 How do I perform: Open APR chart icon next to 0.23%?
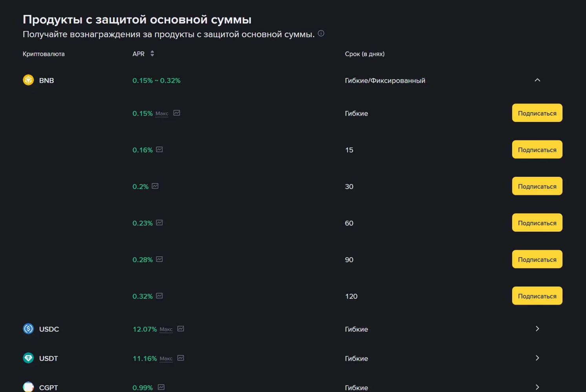coord(159,223)
